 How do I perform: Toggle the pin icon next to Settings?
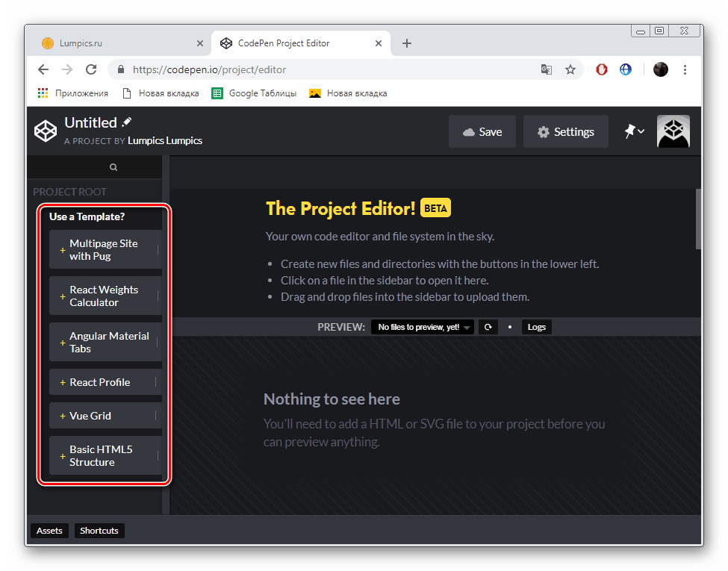pos(630,131)
